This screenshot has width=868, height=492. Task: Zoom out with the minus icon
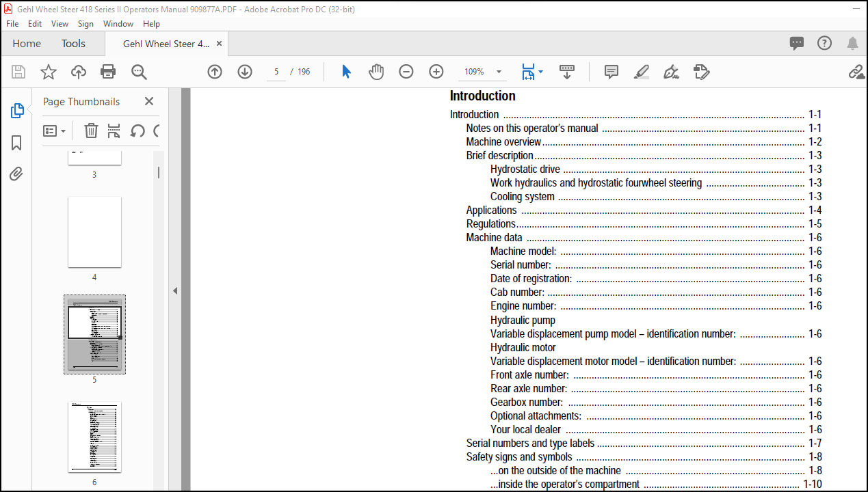(x=406, y=72)
